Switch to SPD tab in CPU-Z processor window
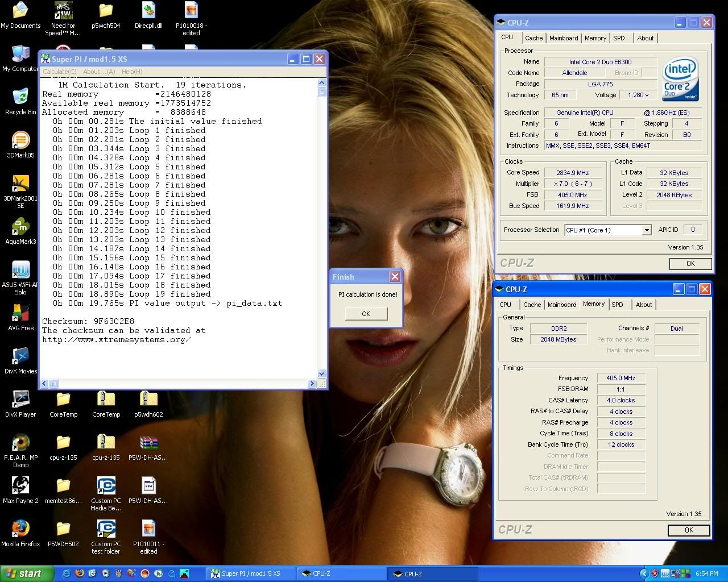 619,38
